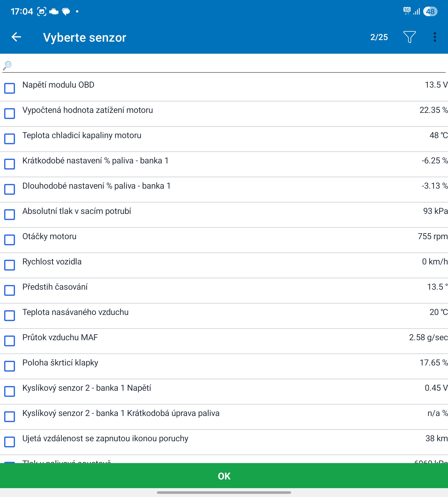Tap the chat bubble notification icon
Image resolution: width=448 pixels, height=497 pixels.
coord(66,12)
